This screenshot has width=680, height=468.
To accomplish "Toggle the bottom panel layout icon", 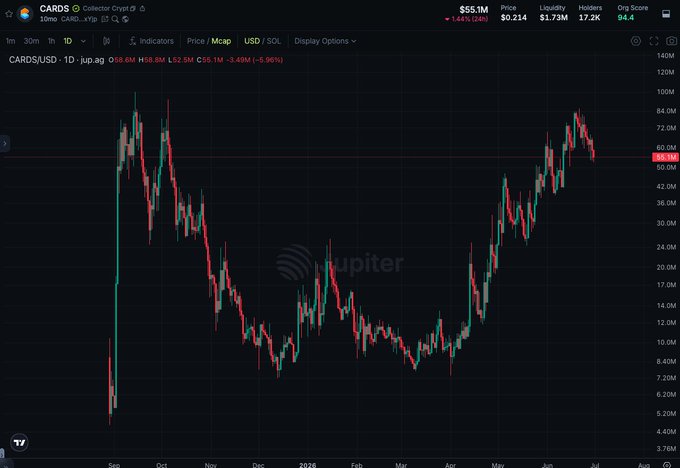I will 666,14.
